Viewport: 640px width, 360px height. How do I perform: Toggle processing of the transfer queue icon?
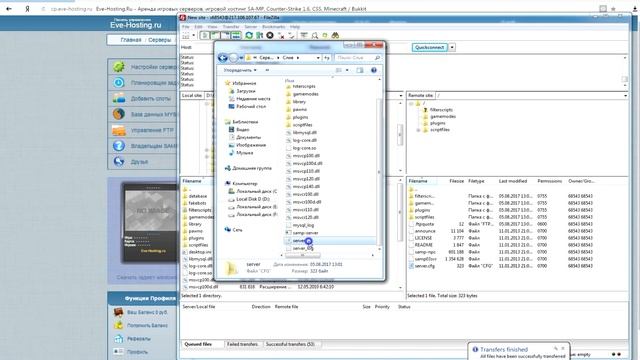pyautogui.click(x=260, y=36)
